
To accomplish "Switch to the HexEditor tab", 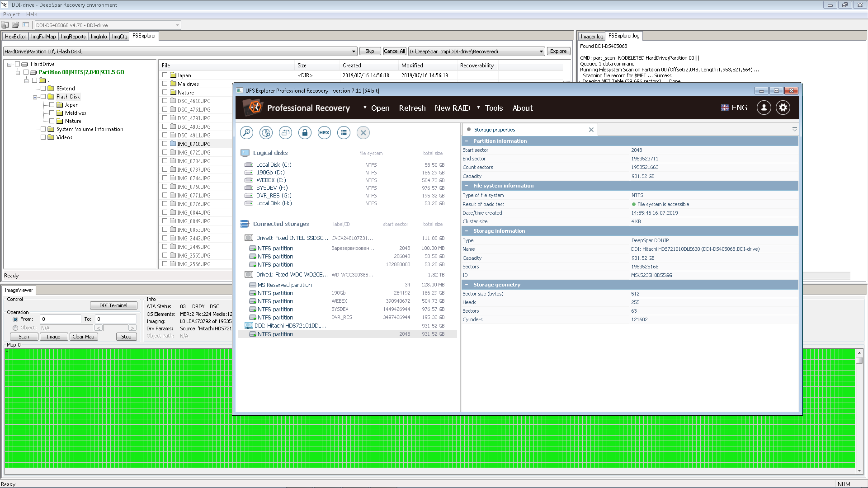I will point(15,37).
